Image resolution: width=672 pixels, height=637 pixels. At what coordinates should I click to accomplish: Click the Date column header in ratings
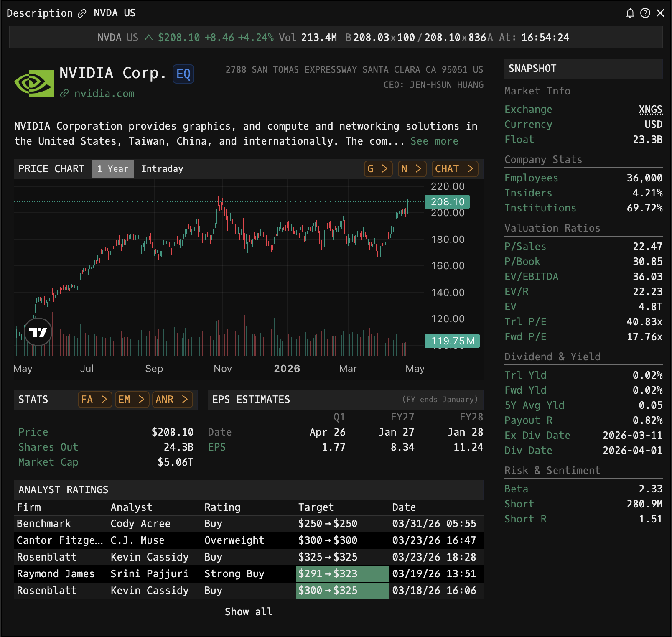[404, 507]
